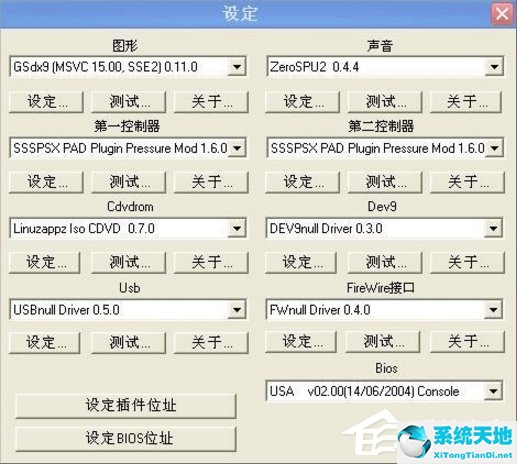Click 设定 button under FireWire接口
Screen dimensions: 517x464
pos(301,342)
